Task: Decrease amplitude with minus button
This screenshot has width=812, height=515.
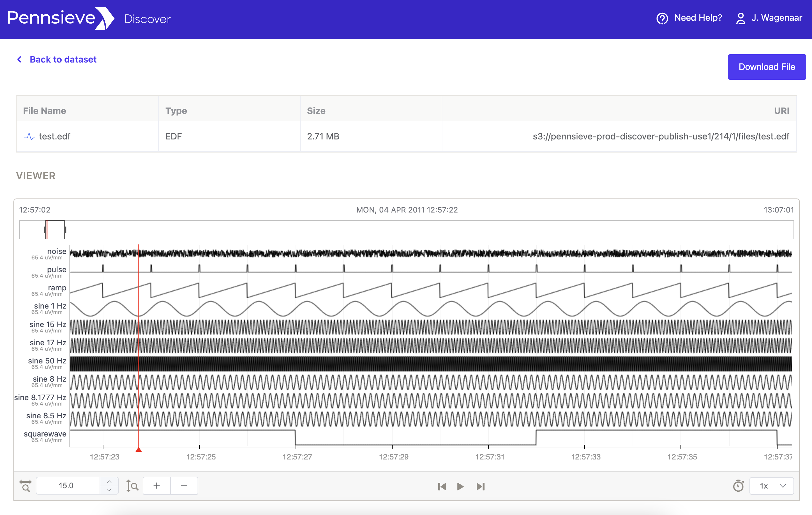Action: click(x=184, y=486)
